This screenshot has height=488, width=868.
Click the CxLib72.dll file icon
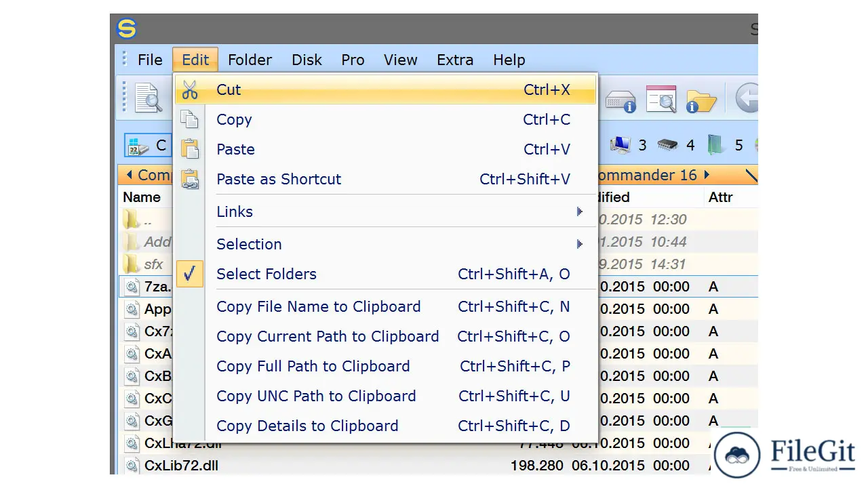(132, 466)
